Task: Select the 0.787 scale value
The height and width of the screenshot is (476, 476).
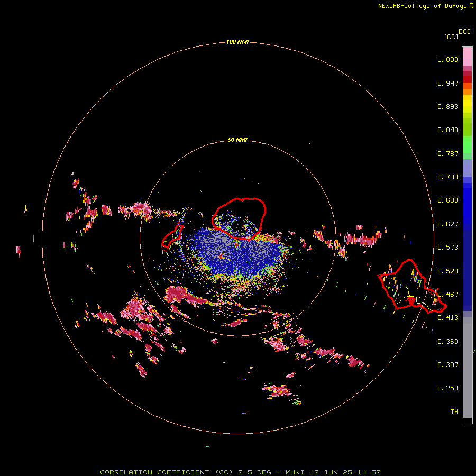Action: tap(448, 153)
